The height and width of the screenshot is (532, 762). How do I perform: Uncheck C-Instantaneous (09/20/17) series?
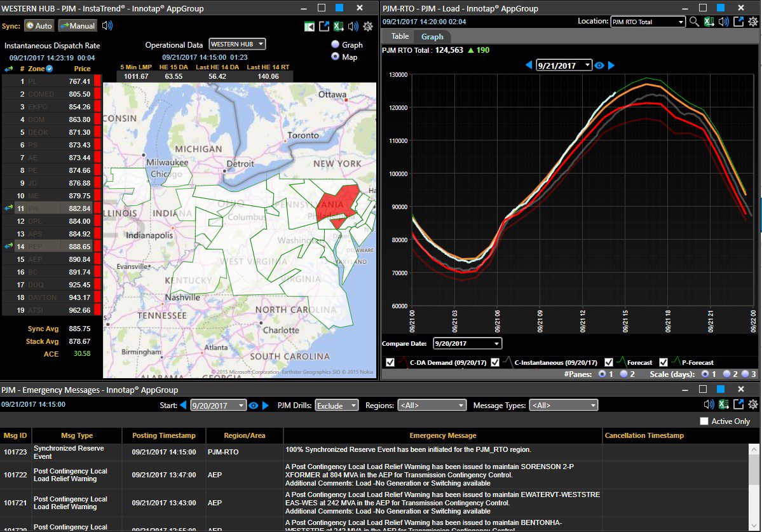coord(495,362)
